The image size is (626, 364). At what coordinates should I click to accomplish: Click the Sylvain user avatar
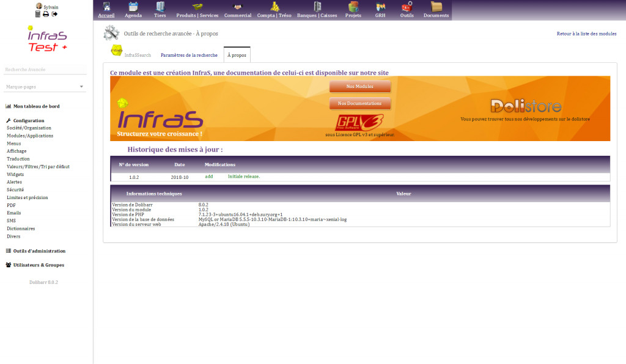(x=39, y=6)
